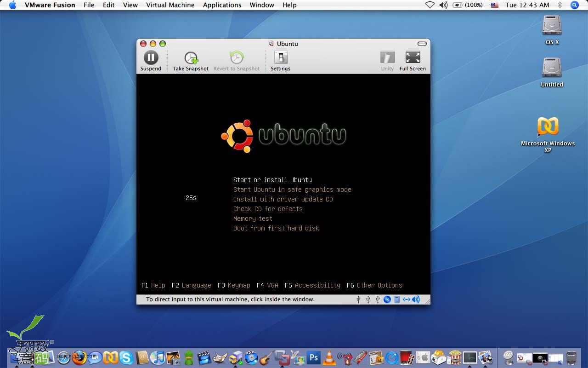Open the VMware Fusion application menu
Screen dimensions: 588x368
(x=50, y=5)
